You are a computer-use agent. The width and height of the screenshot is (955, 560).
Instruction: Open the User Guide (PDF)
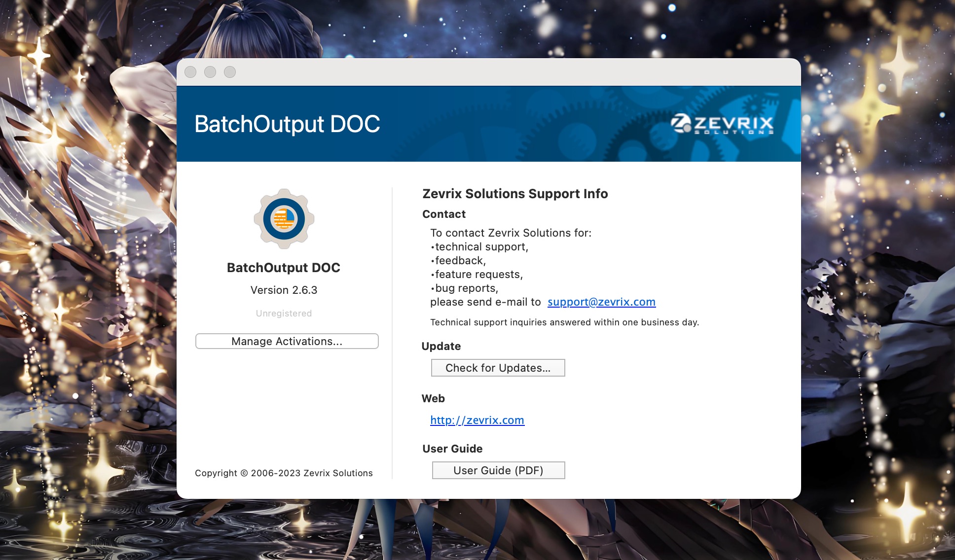[x=498, y=470]
